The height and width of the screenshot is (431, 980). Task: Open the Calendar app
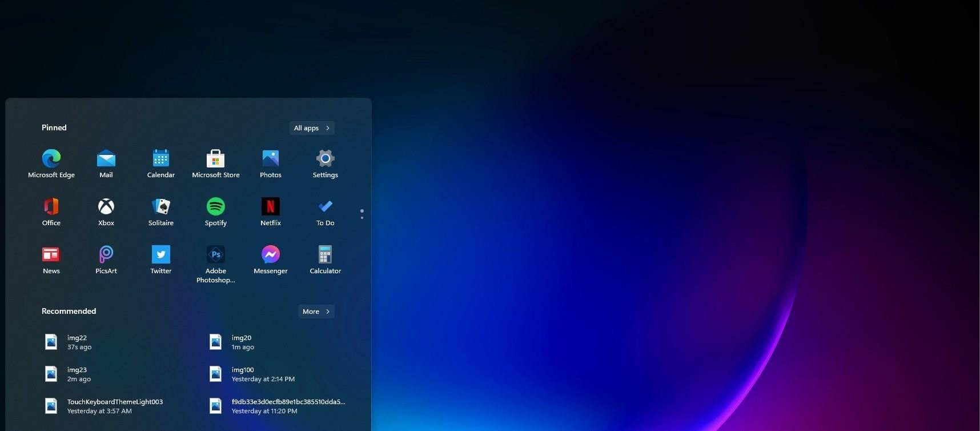pyautogui.click(x=161, y=163)
